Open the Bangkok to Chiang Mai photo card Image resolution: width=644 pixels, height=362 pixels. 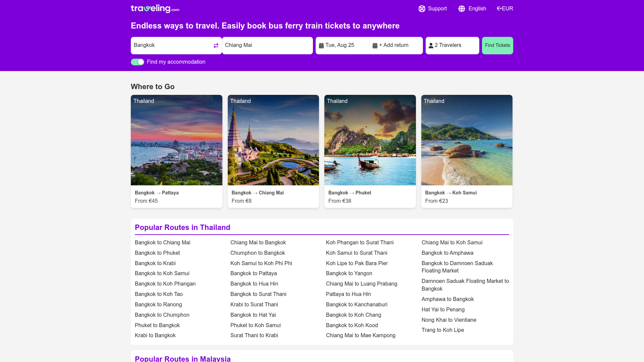[x=273, y=151]
